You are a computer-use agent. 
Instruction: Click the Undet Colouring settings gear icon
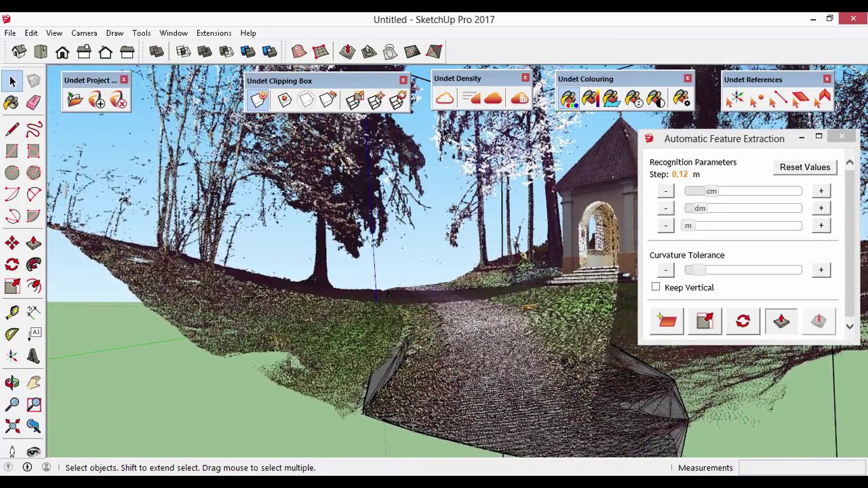coord(682,100)
